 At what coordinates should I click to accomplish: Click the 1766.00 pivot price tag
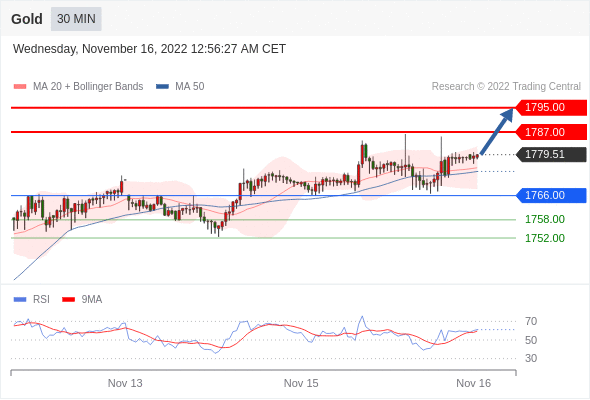pos(551,195)
